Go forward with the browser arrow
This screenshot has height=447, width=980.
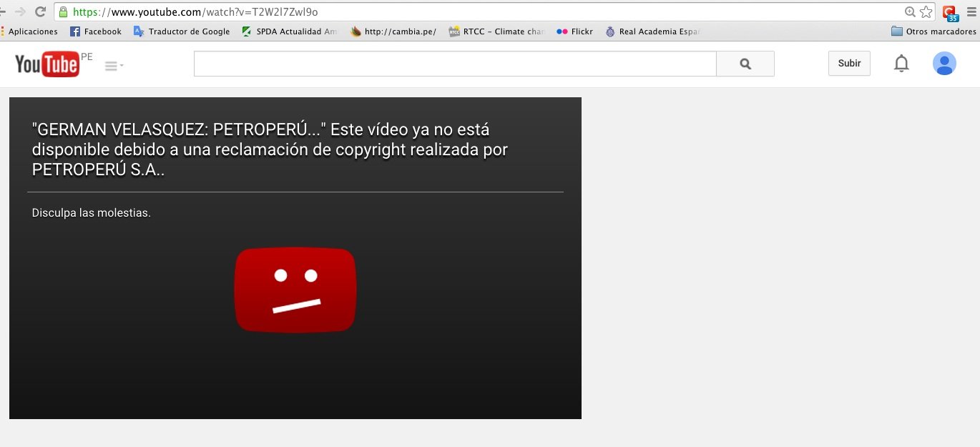pos(20,11)
